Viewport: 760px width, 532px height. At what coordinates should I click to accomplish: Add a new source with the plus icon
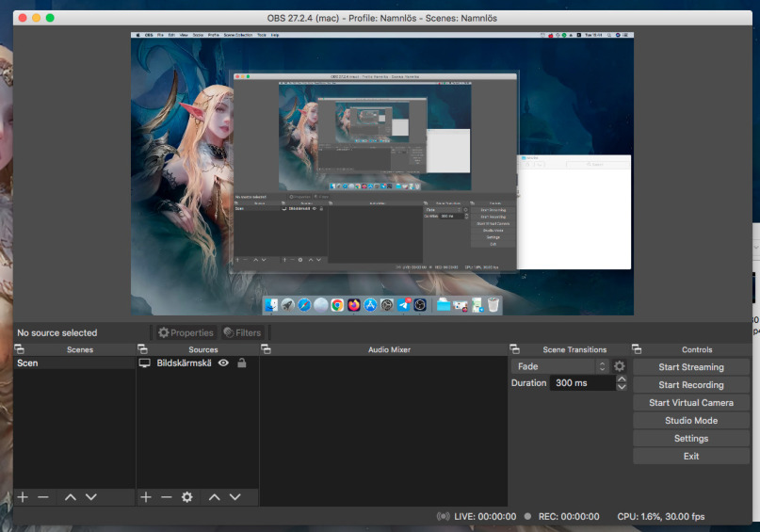tap(146, 497)
